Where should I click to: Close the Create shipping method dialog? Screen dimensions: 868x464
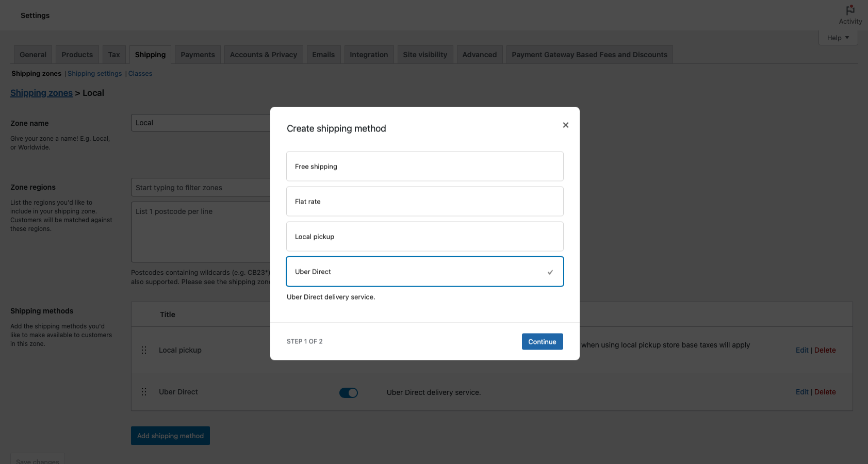[x=565, y=125]
